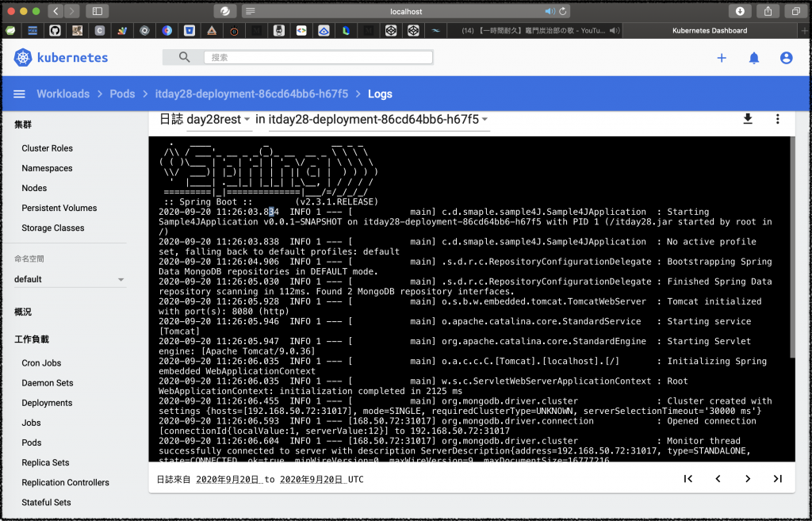Open the itday28-deployment pod selector dropdown
812x521 pixels.
[x=379, y=120]
